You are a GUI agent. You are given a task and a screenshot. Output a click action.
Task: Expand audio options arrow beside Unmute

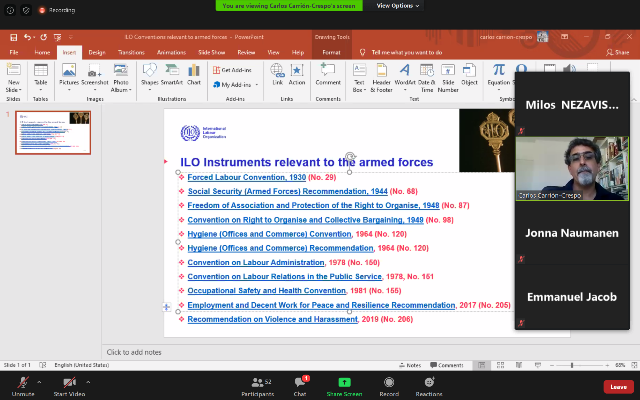[39, 382]
